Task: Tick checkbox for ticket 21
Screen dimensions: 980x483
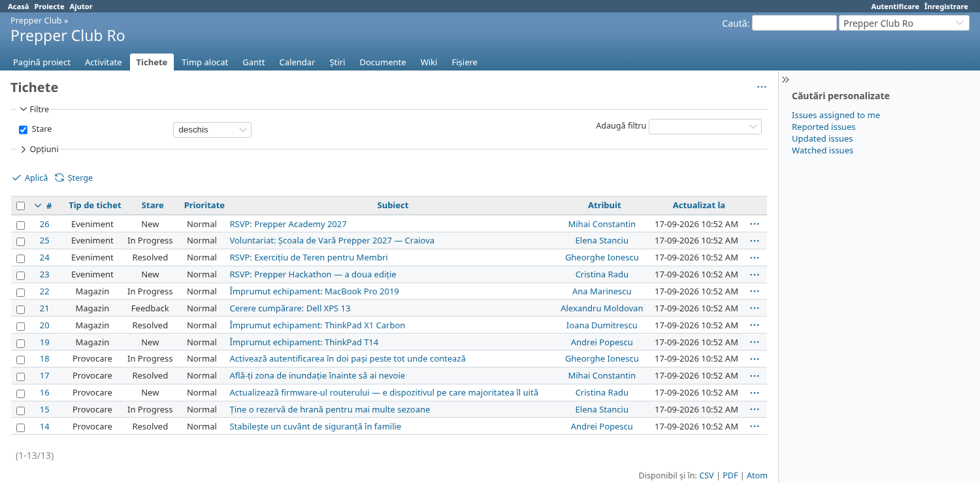Action: coord(21,309)
